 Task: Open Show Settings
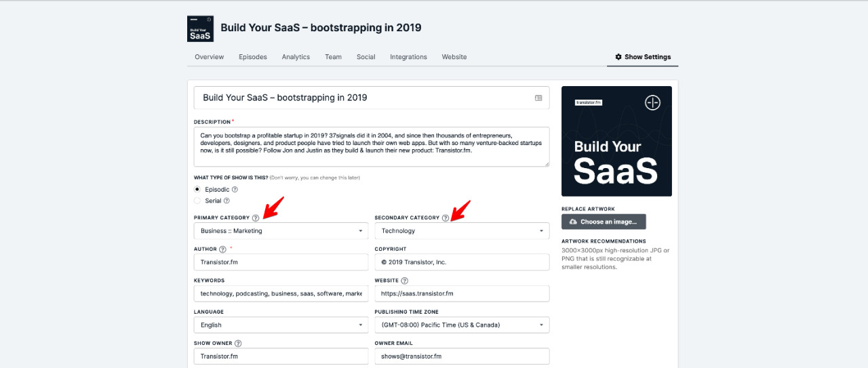643,57
